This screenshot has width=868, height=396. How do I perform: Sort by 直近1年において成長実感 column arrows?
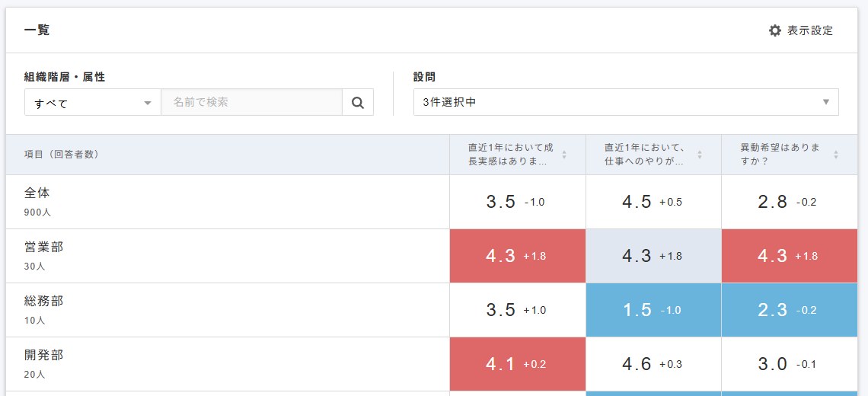(x=564, y=155)
